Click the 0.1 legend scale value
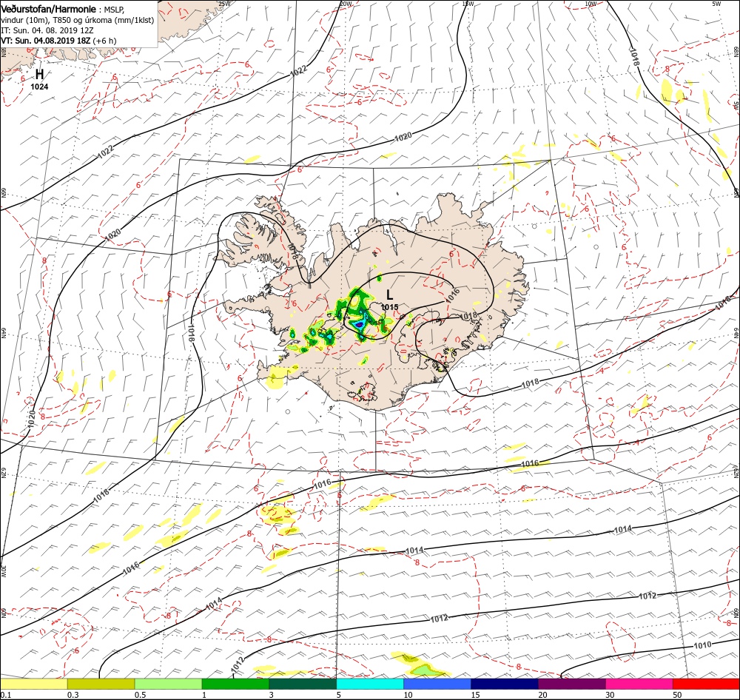Screen dimensions: 740x700 click(x=5, y=695)
